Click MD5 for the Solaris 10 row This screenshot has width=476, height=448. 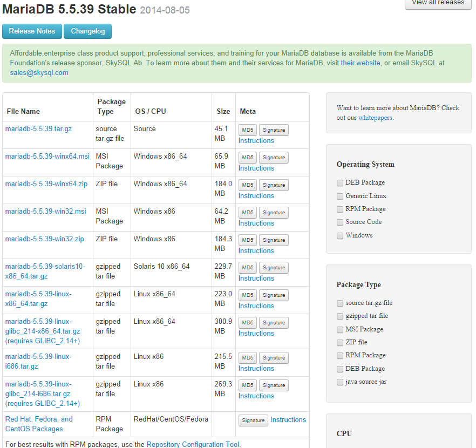248,268
